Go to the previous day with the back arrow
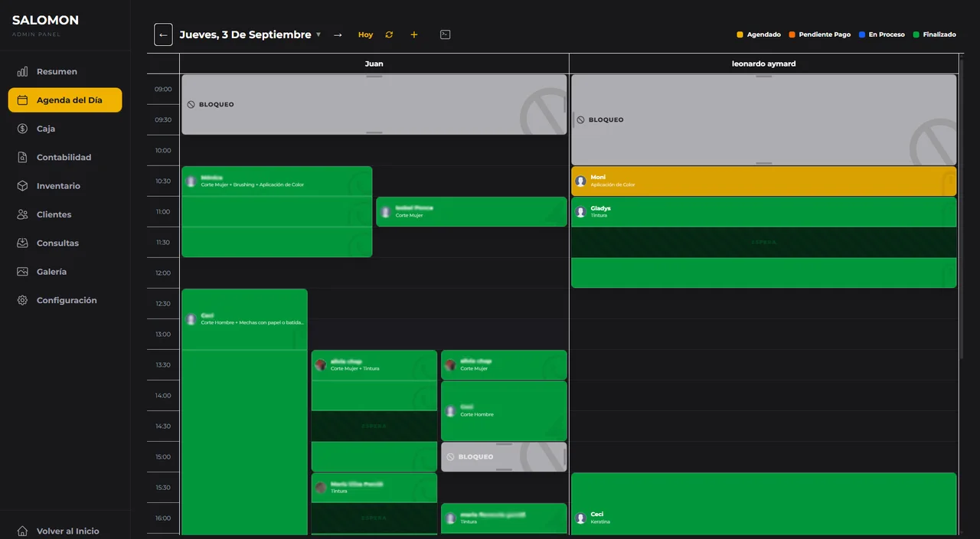Viewport: 980px width, 539px height. pos(163,34)
